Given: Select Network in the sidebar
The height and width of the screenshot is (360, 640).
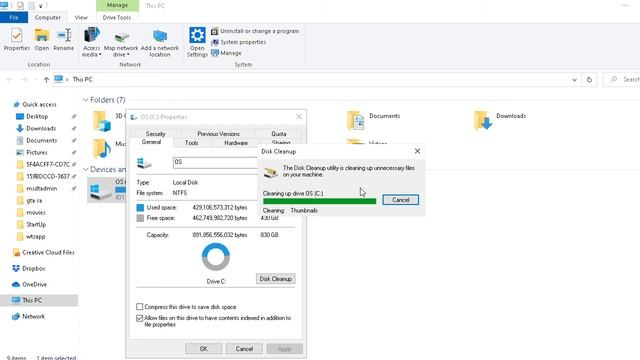Looking at the screenshot, I should [x=33, y=316].
